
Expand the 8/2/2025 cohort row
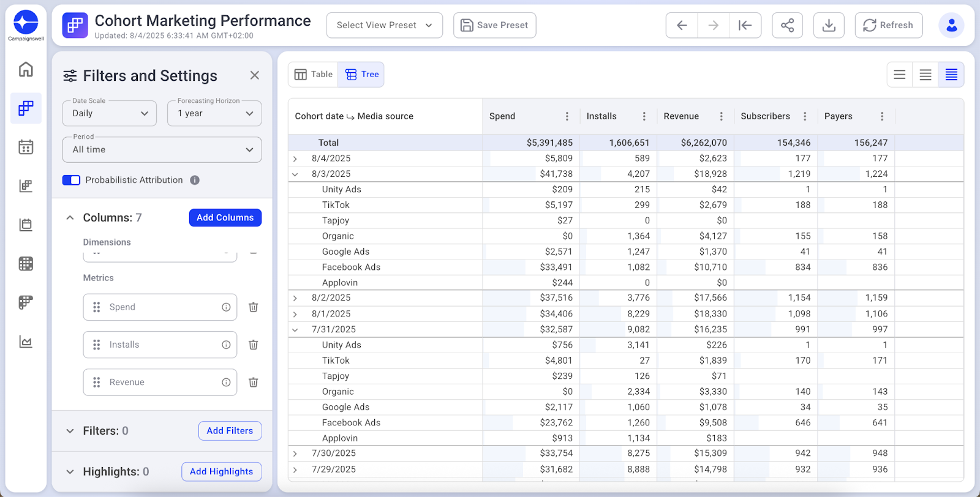click(295, 298)
